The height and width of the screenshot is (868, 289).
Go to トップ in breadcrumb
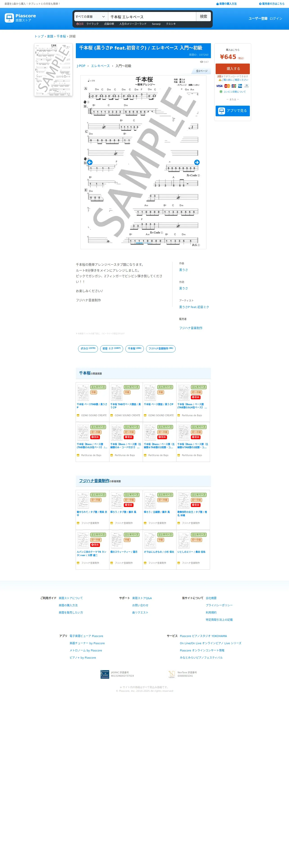coord(39,36)
